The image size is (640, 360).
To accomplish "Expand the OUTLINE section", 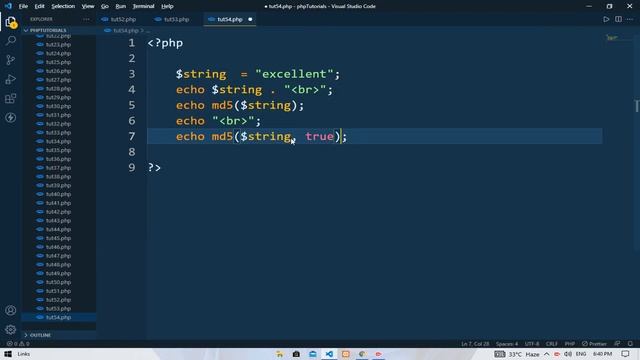I will click(59, 335).
